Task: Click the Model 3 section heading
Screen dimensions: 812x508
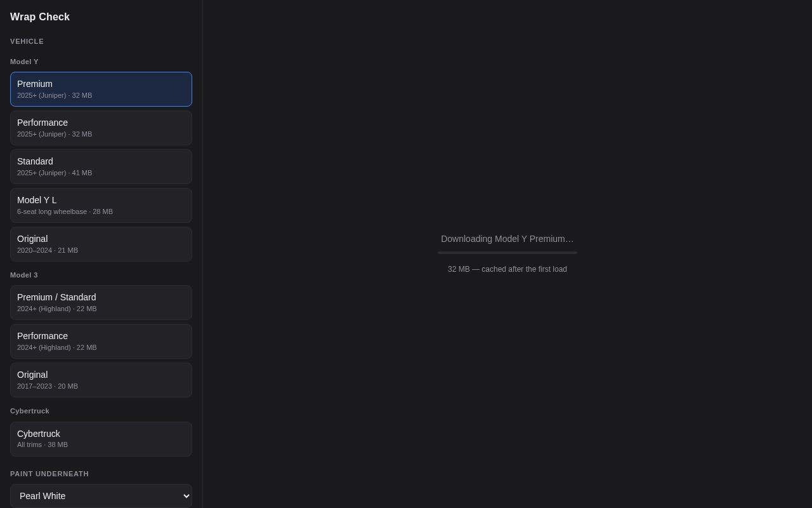Action: pos(24,275)
